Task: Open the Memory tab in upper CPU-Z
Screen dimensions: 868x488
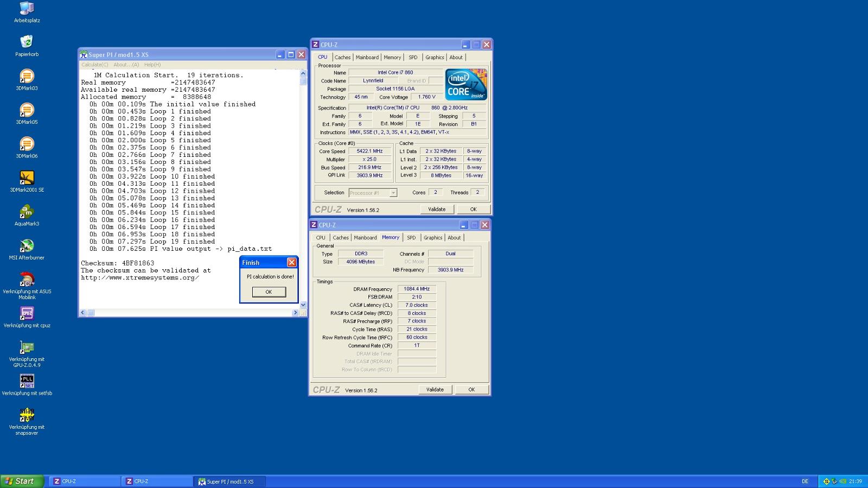Action: click(392, 57)
